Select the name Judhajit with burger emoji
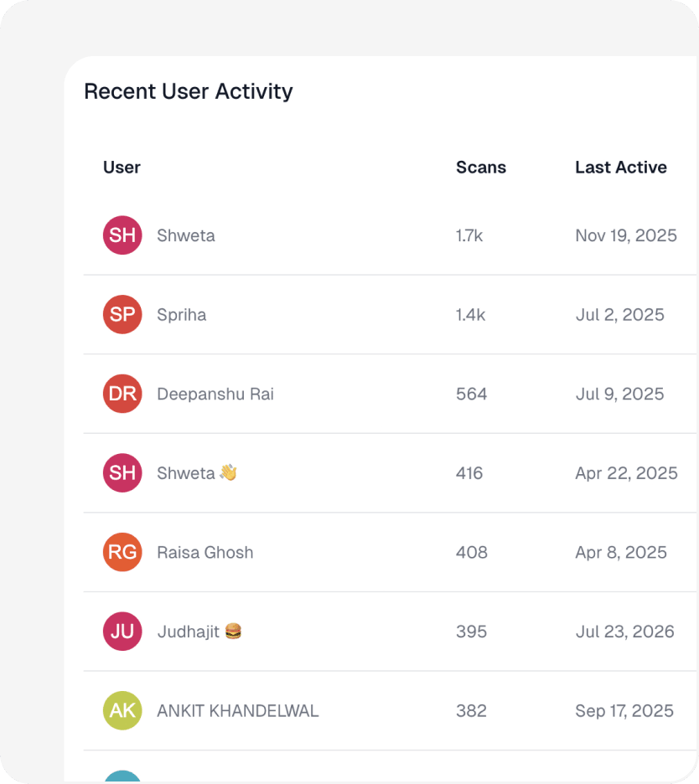The width and height of the screenshot is (699, 784). click(x=199, y=632)
